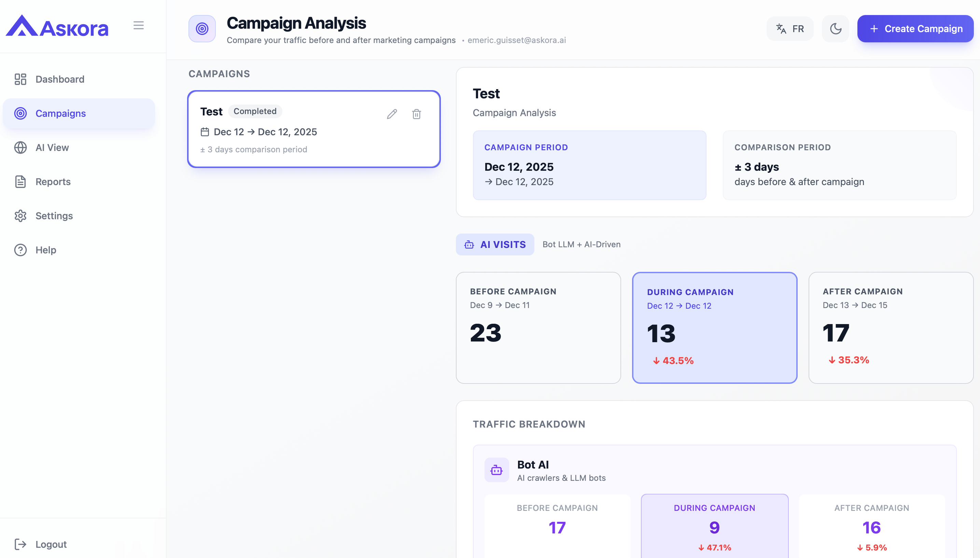The width and height of the screenshot is (980, 558).
Task: Click the robot icon in AI VISITS badge
Action: tap(469, 245)
